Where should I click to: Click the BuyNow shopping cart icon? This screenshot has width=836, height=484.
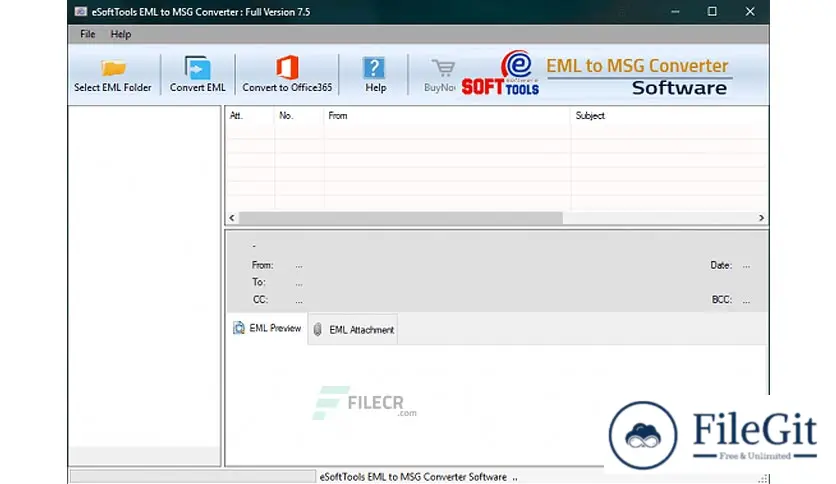pyautogui.click(x=443, y=68)
